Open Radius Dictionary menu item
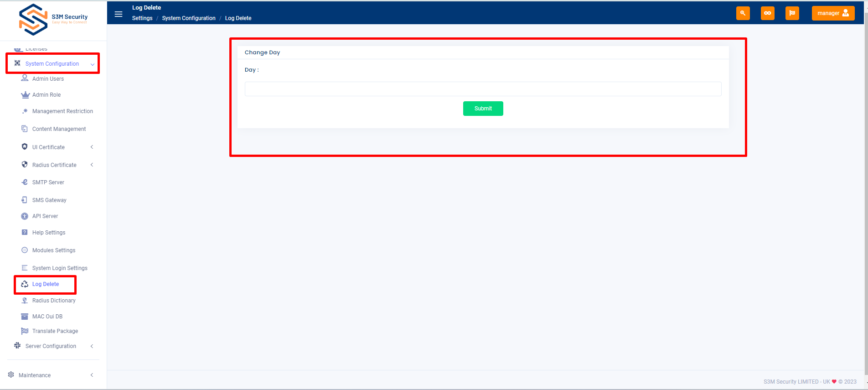This screenshot has width=868, height=390. click(x=54, y=301)
